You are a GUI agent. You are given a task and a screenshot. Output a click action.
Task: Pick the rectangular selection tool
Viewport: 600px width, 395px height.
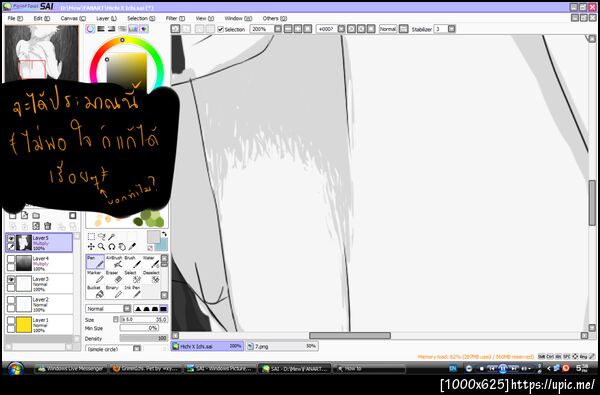point(91,237)
